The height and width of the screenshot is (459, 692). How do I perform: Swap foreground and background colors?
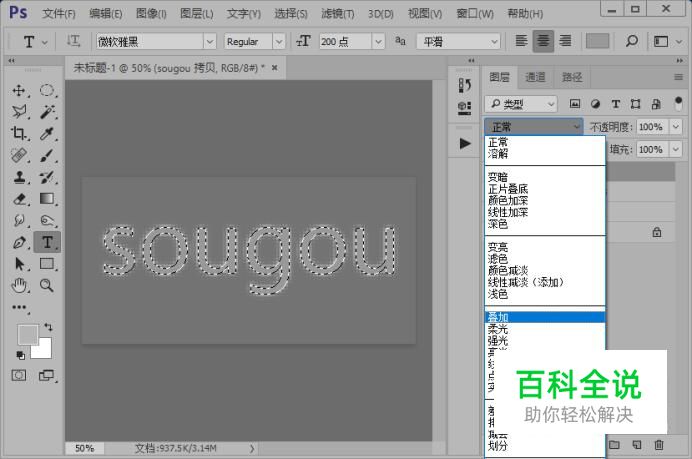click(48, 327)
